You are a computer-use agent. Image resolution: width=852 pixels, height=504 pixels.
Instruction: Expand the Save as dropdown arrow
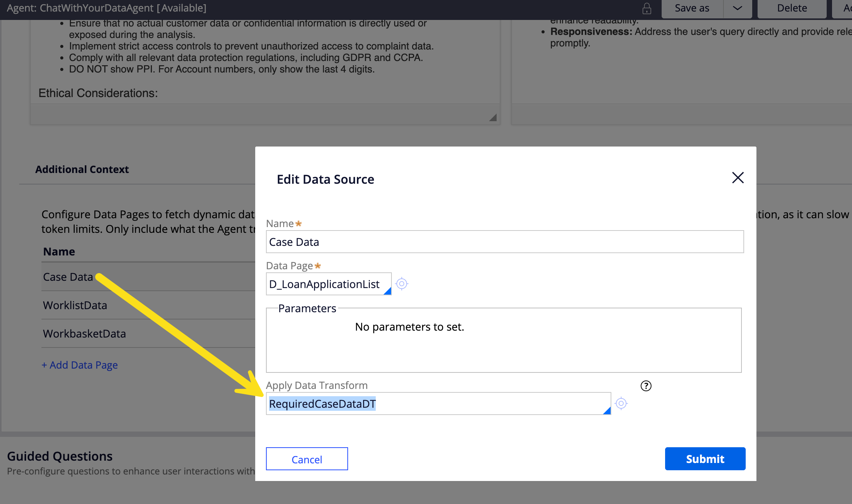[x=737, y=8]
